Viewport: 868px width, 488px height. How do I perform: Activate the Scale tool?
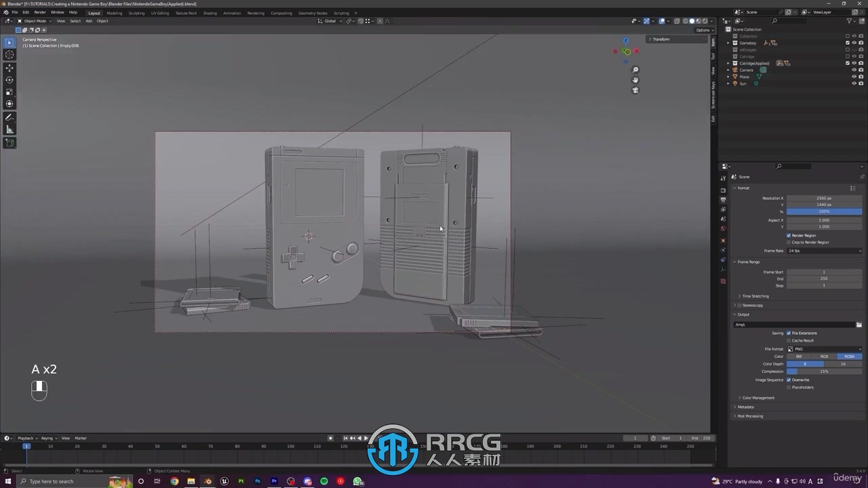pos(9,92)
